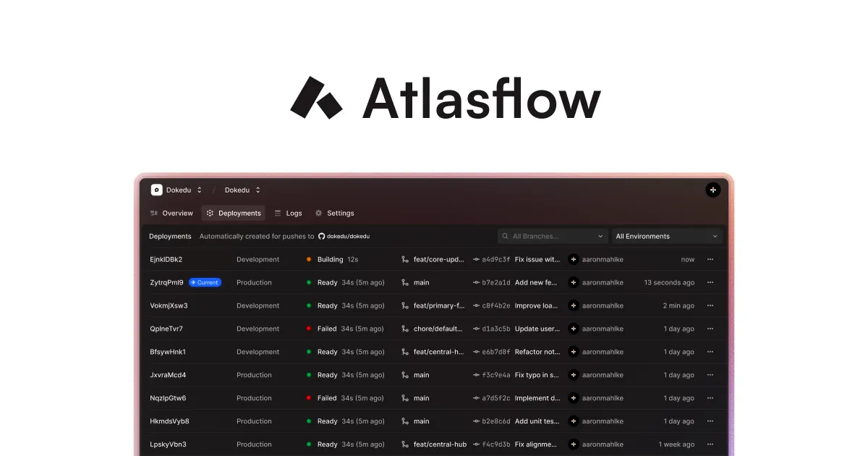Go to the Settings tab
This screenshot has width=868, height=456.
coord(334,213)
